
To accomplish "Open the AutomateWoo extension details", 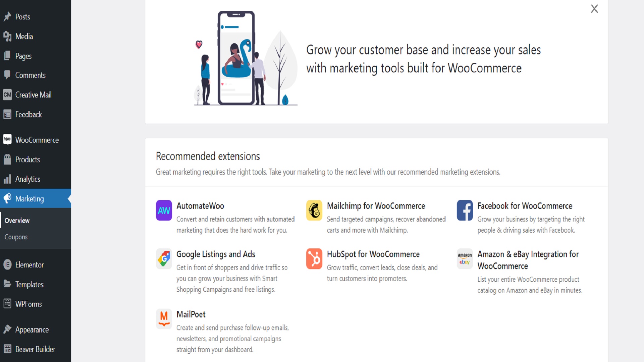I will click(x=200, y=205).
